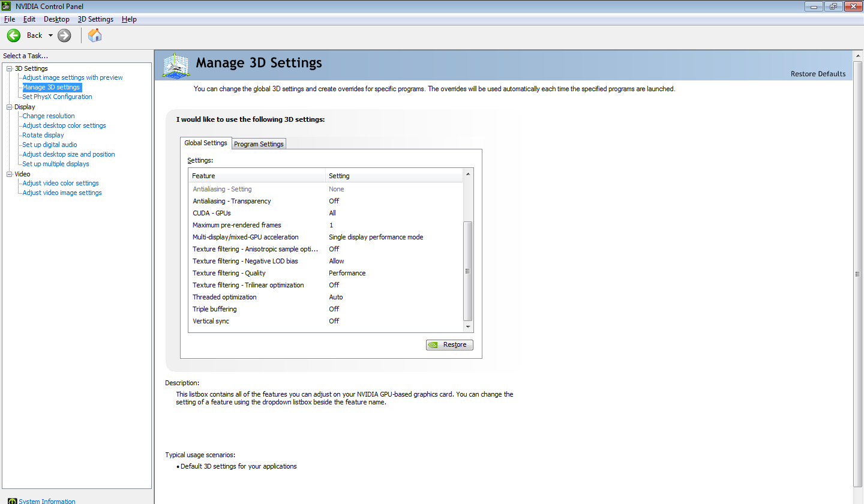
Task: Open the Edit menu
Action: (29, 19)
